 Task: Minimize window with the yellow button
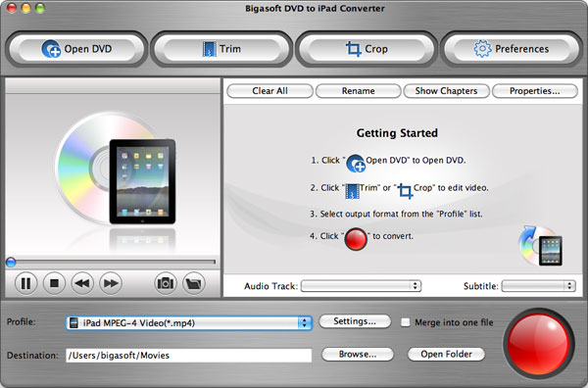25,8
